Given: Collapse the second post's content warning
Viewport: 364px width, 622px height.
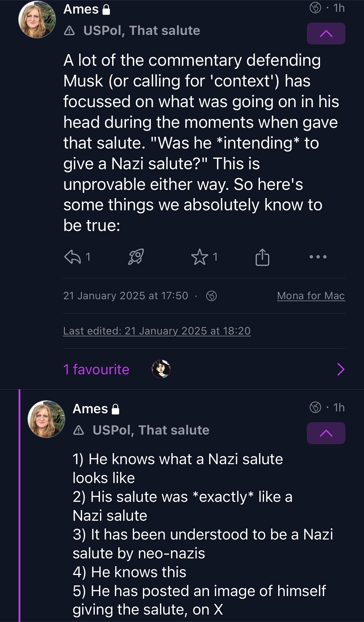Looking at the screenshot, I should pyautogui.click(x=326, y=433).
